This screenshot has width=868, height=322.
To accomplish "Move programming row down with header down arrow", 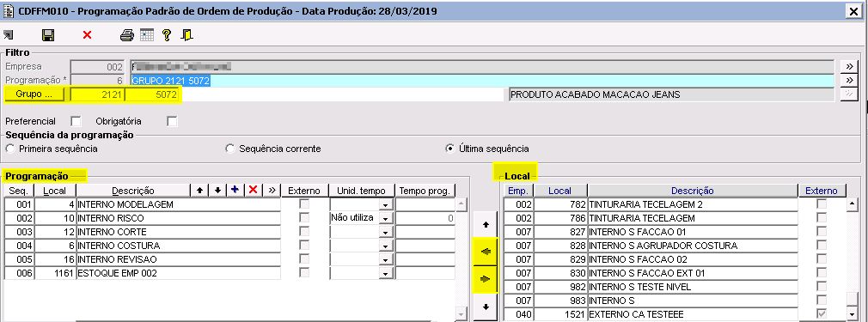I will [x=217, y=191].
